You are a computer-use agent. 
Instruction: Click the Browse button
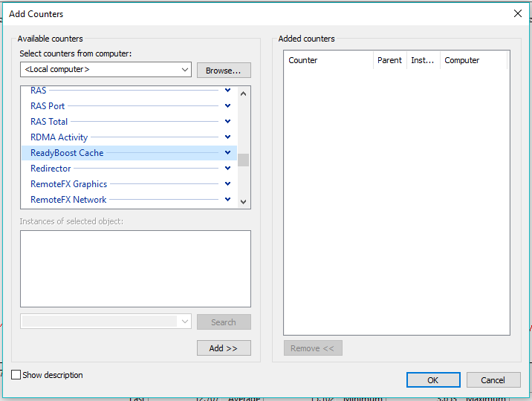(x=224, y=71)
